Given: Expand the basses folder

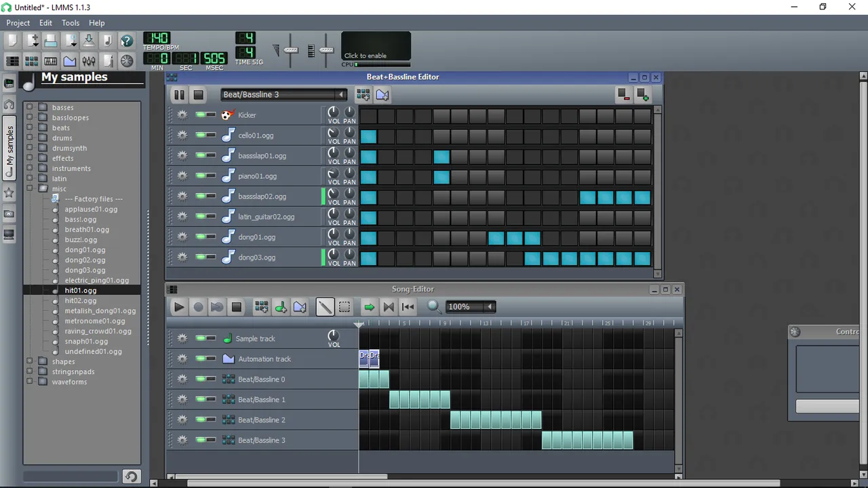Looking at the screenshot, I should pyautogui.click(x=29, y=107).
